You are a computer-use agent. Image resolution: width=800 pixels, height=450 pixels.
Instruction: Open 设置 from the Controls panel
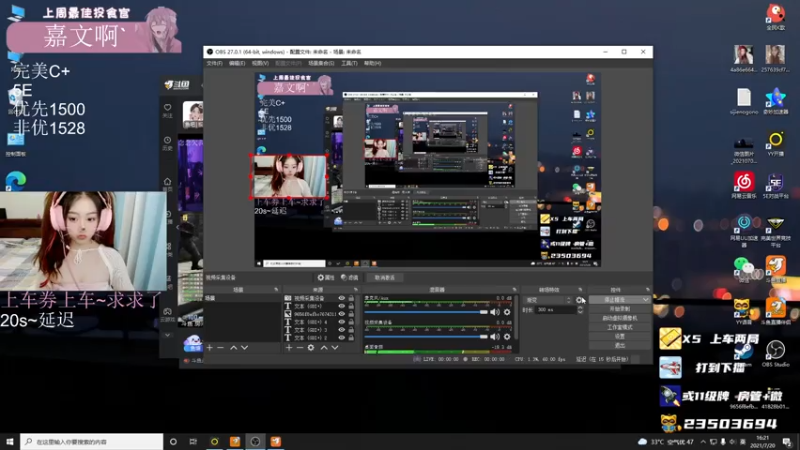619,337
